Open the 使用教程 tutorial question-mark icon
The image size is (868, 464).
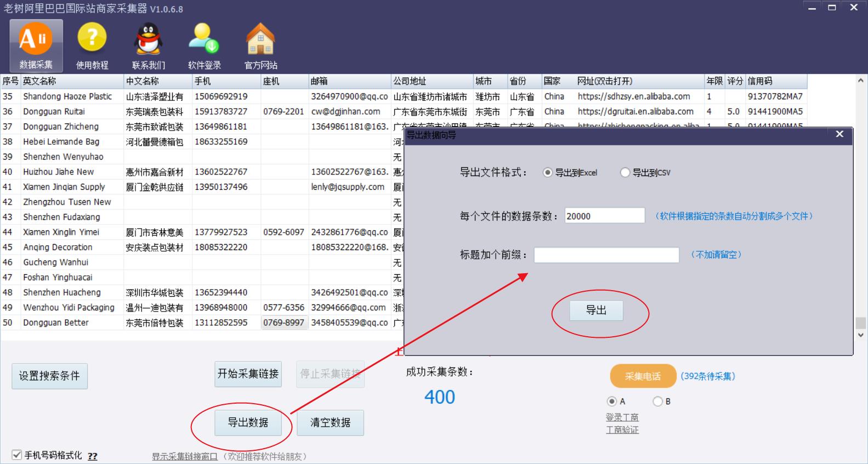tap(92, 46)
